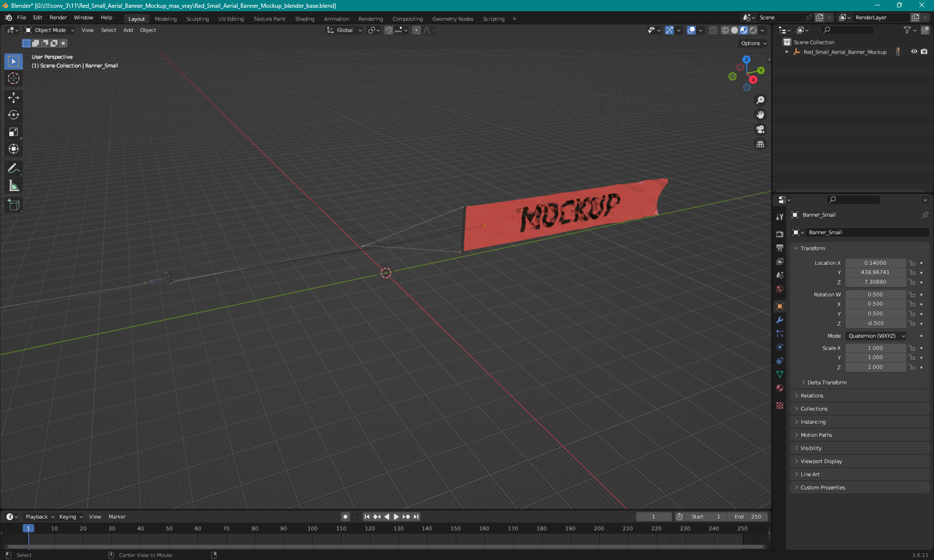Toggle X-ray mode
This screenshot has height=560, width=934.
click(x=713, y=30)
